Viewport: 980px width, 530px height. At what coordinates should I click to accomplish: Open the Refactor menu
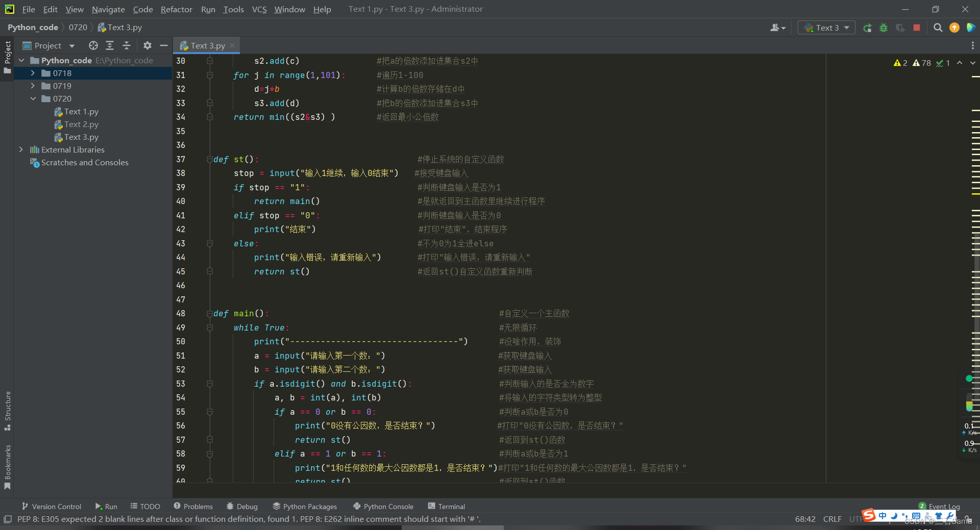[x=176, y=9]
